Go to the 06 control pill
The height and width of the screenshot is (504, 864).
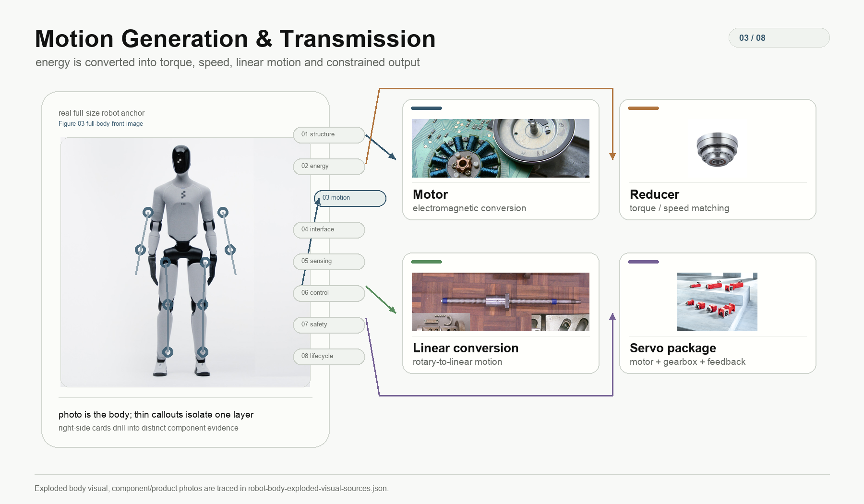click(x=329, y=293)
